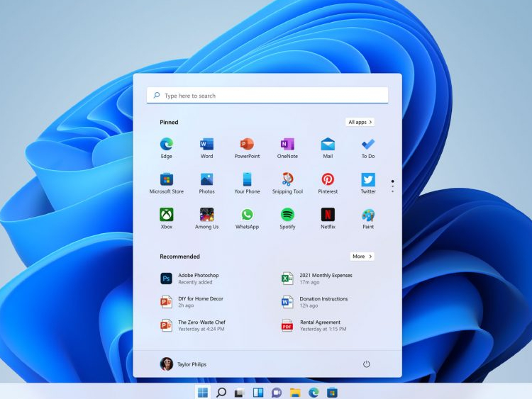
Task: Open the To Do app
Action: tap(368, 148)
